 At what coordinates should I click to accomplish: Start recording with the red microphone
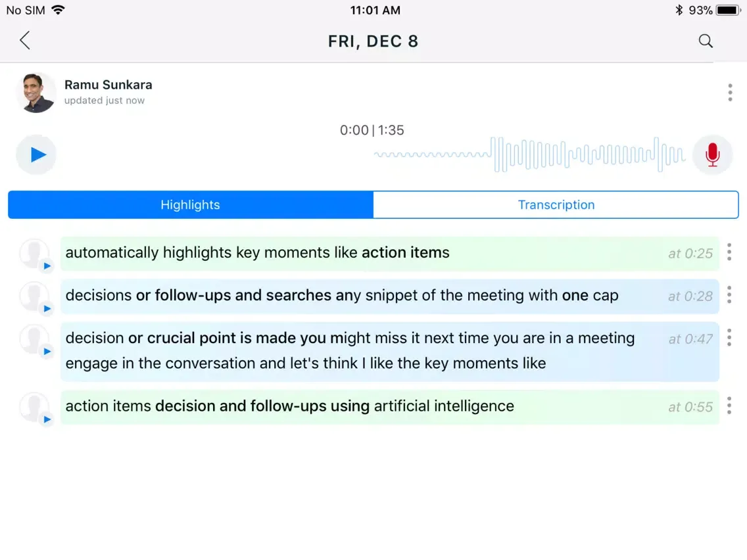(712, 154)
